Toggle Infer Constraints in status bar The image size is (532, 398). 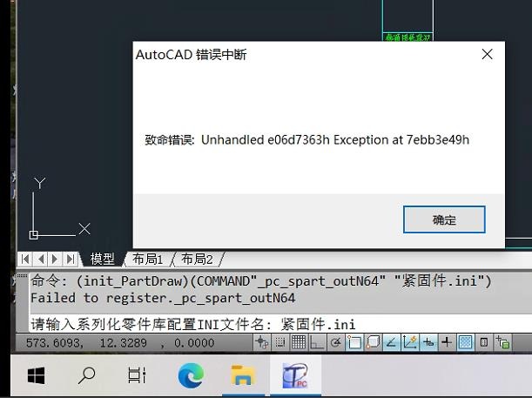click(x=261, y=342)
